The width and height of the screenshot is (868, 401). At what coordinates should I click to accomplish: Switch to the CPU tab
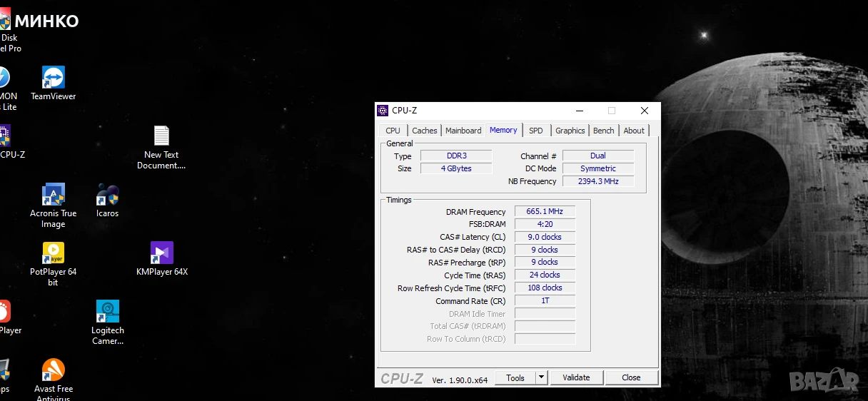[393, 131]
